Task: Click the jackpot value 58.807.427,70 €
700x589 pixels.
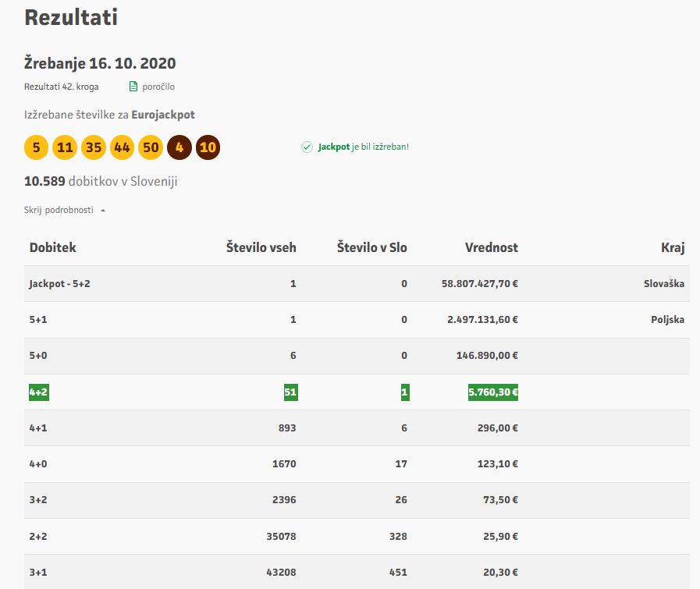Action: point(480,284)
